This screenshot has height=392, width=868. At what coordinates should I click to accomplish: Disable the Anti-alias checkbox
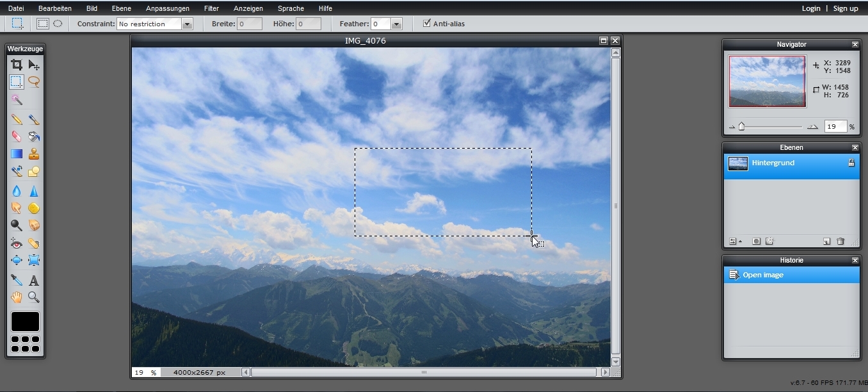[x=427, y=24]
